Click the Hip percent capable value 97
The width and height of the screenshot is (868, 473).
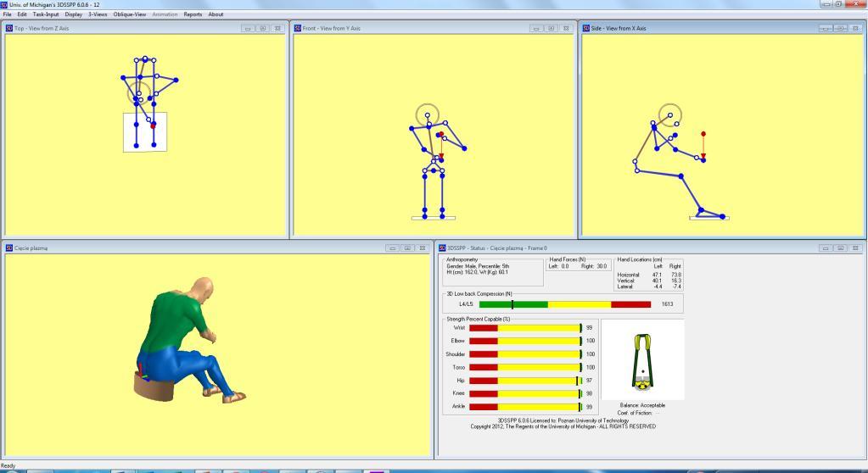589,381
